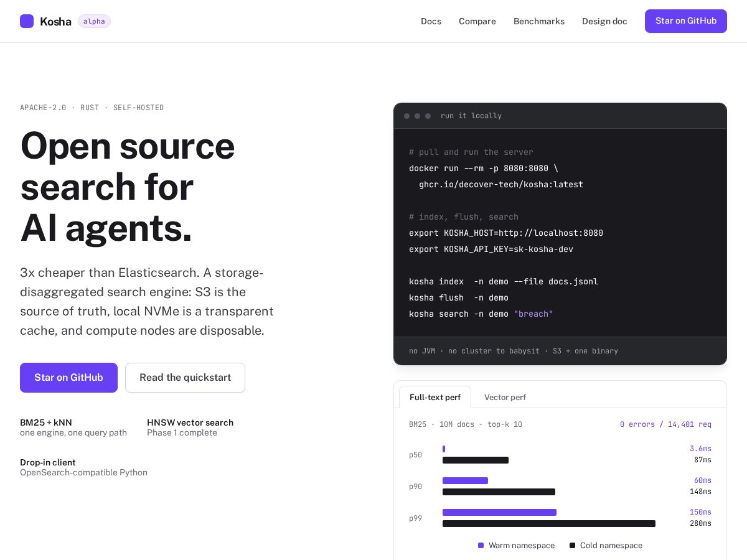Viewport: 747px width, 560px height.
Task: Click the third terminal window dot
Action: (428, 116)
